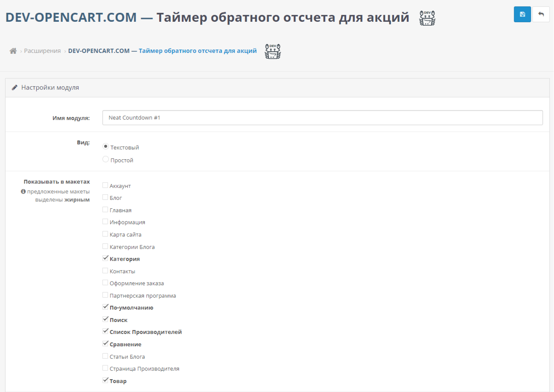Uncheck the Поиск checkbox
This screenshot has height=392, width=554.
point(105,319)
